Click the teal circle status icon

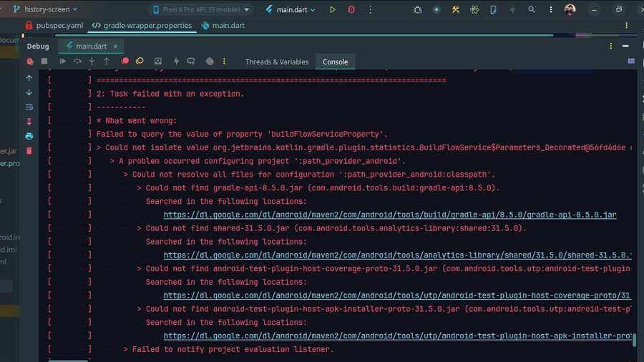(436, 9)
